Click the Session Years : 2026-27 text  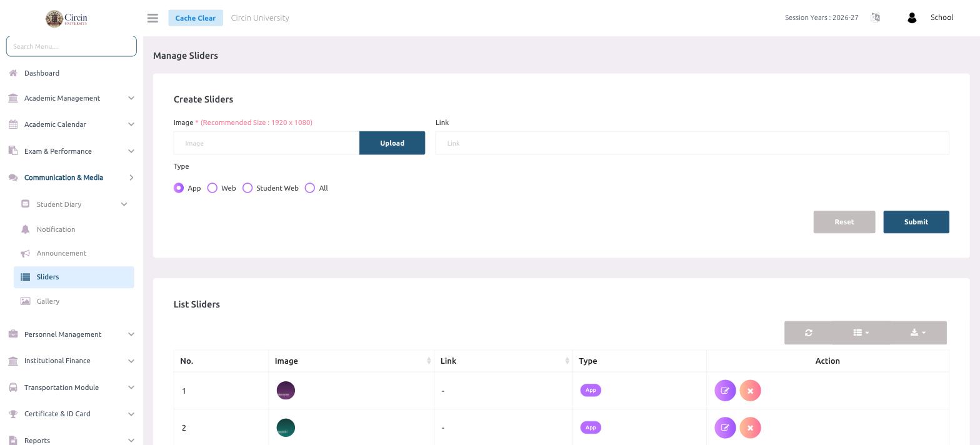(822, 17)
